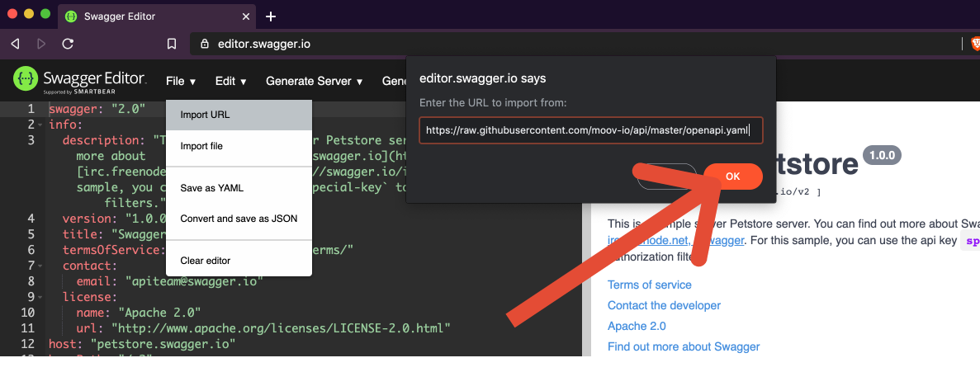Click the browser forward arrow
Viewport: 980px width, 372px height.
(42, 44)
